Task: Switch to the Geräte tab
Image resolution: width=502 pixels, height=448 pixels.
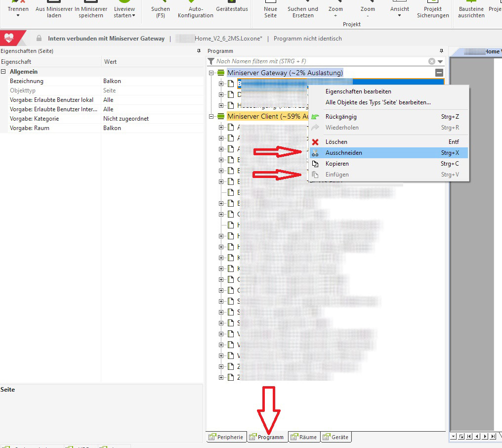Action: tap(336, 437)
